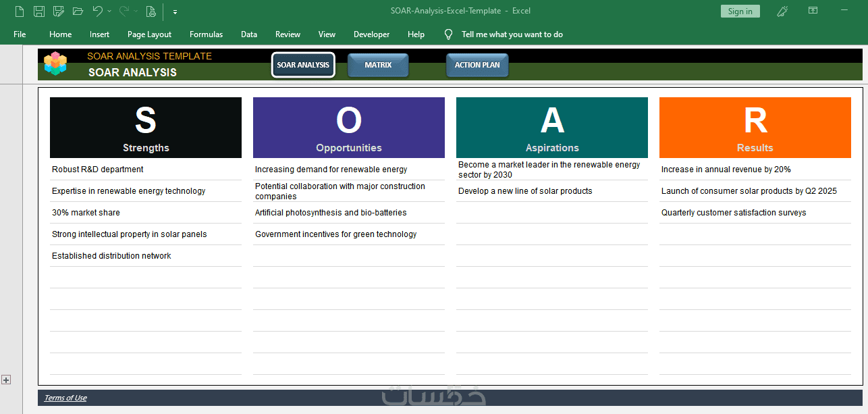
Task: Click the teal Aspirations header block
Action: tap(552, 128)
